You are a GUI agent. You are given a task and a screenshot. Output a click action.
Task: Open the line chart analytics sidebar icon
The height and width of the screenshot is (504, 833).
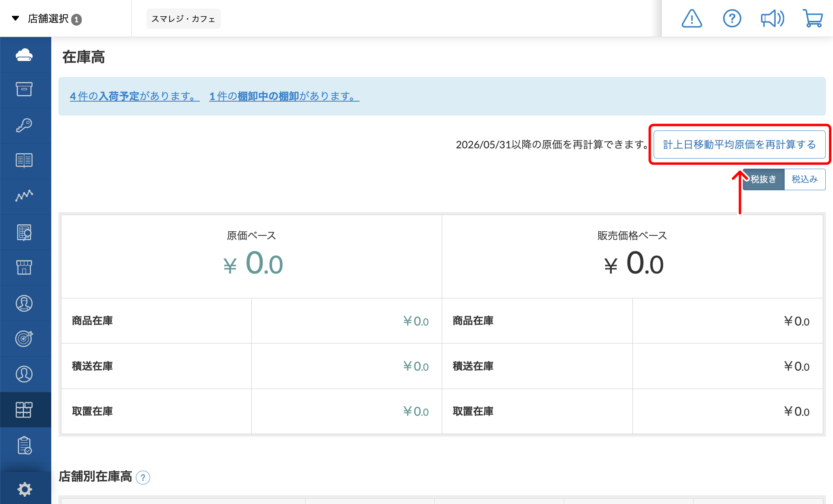click(x=24, y=196)
